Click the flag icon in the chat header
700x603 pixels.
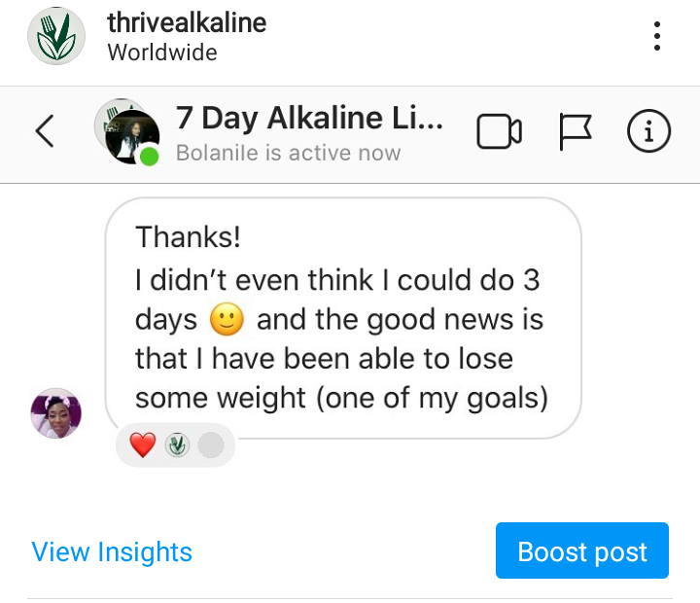pyautogui.click(x=575, y=132)
